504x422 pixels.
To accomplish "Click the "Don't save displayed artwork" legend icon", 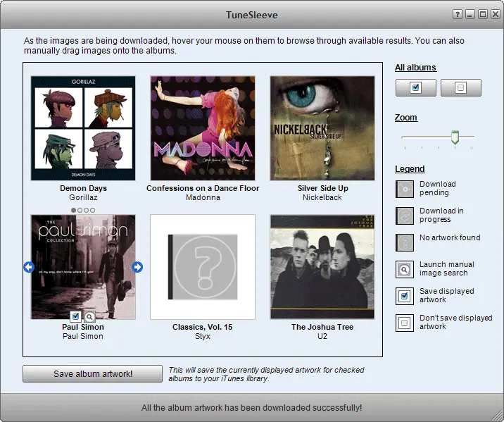I will pyautogui.click(x=405, y=323).
